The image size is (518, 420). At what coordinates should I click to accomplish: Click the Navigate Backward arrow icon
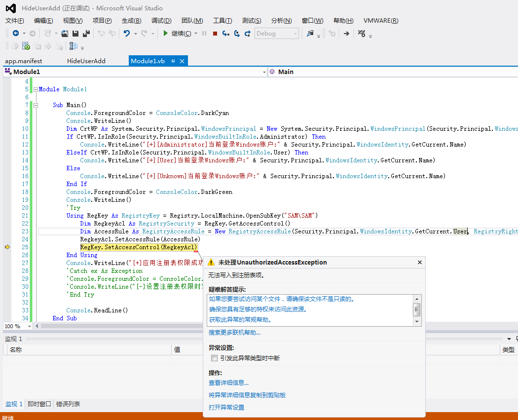pyautogui.click(x=16, y=34)
